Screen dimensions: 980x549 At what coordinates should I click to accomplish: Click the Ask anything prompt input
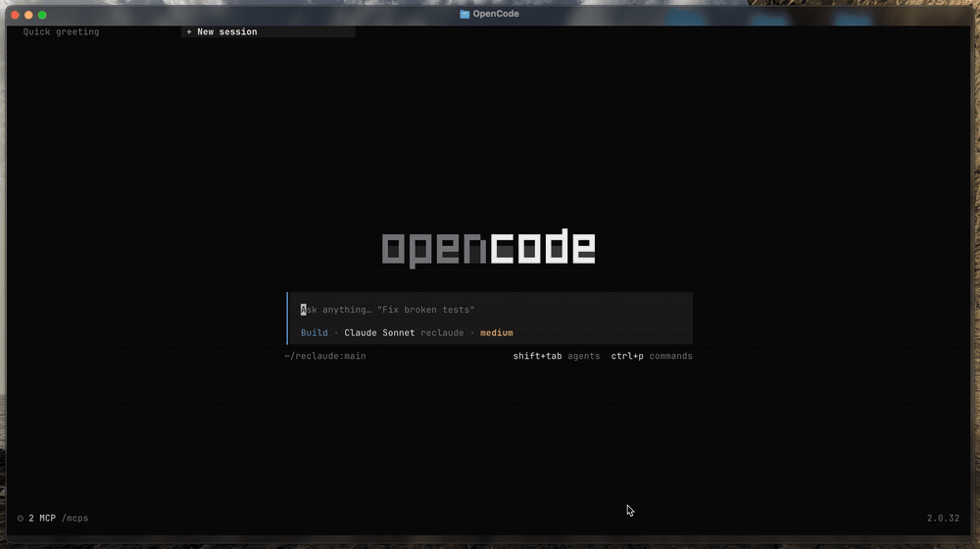pos(490,310)
